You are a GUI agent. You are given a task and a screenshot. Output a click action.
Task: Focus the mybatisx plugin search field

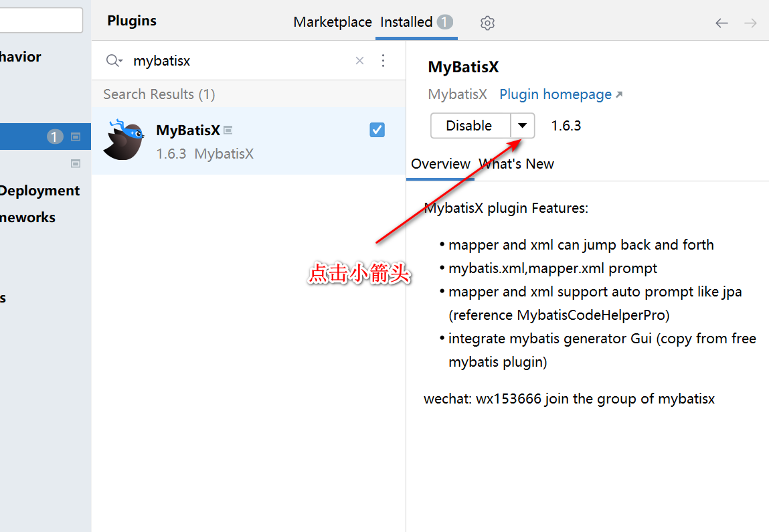pos(240,61)
